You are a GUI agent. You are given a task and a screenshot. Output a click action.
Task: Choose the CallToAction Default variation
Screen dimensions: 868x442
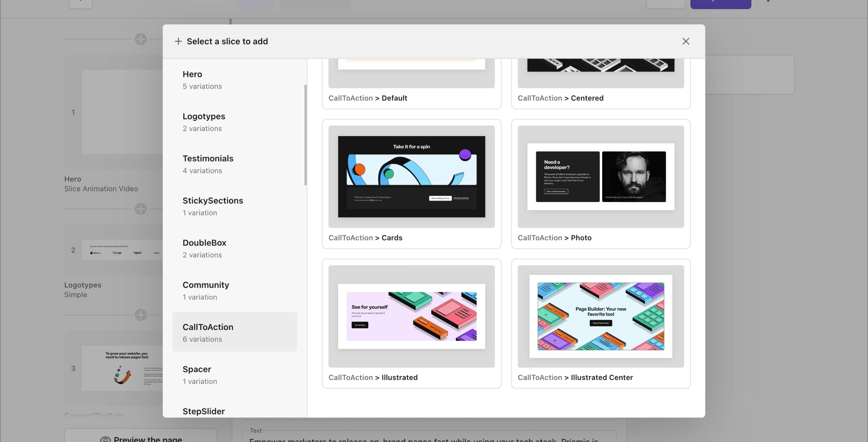point(411,83)
